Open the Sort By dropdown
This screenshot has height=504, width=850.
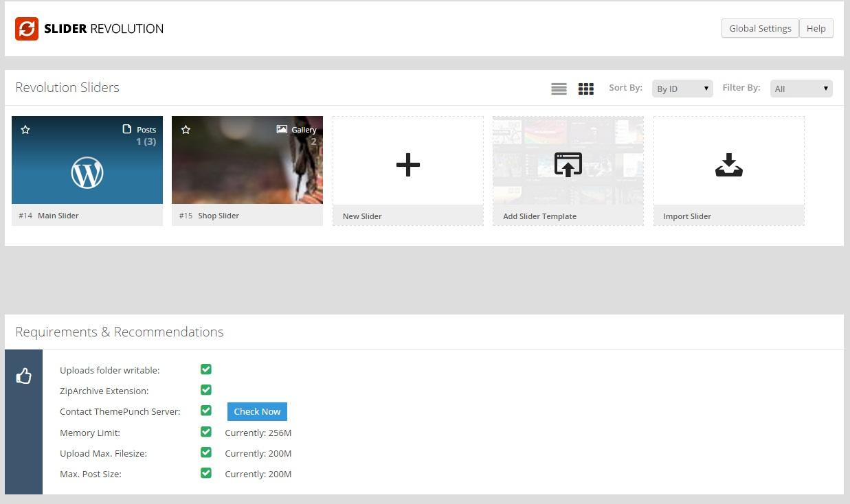[x=682, y=89]
